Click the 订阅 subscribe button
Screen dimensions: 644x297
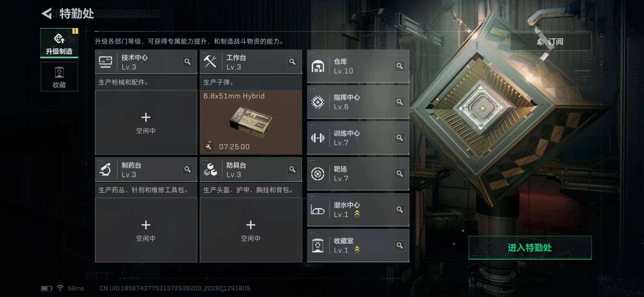click(x=550, y=42)
